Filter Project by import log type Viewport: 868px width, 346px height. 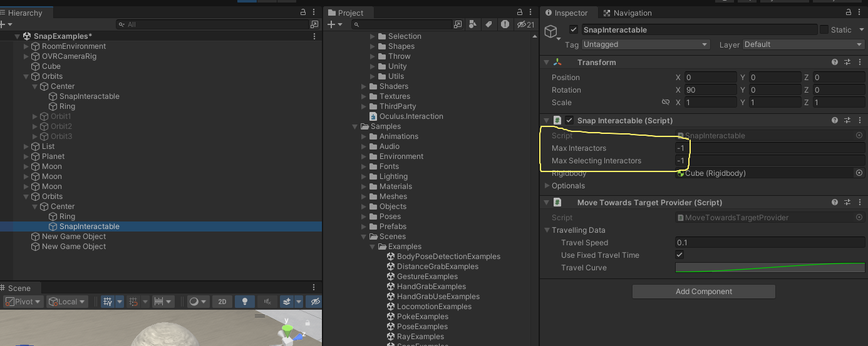(x=505, y=24)
